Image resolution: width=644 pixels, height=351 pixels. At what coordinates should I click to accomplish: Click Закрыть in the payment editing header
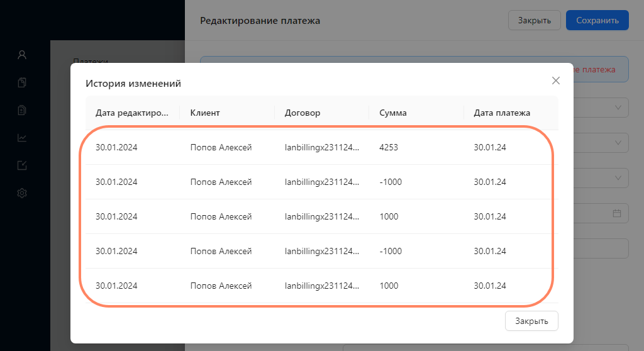pos(535,21)
